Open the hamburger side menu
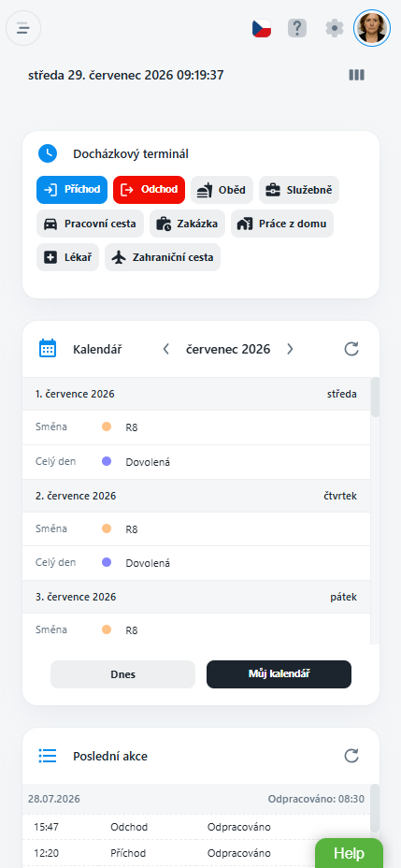 pyautogui.click(x=23, y=28)
